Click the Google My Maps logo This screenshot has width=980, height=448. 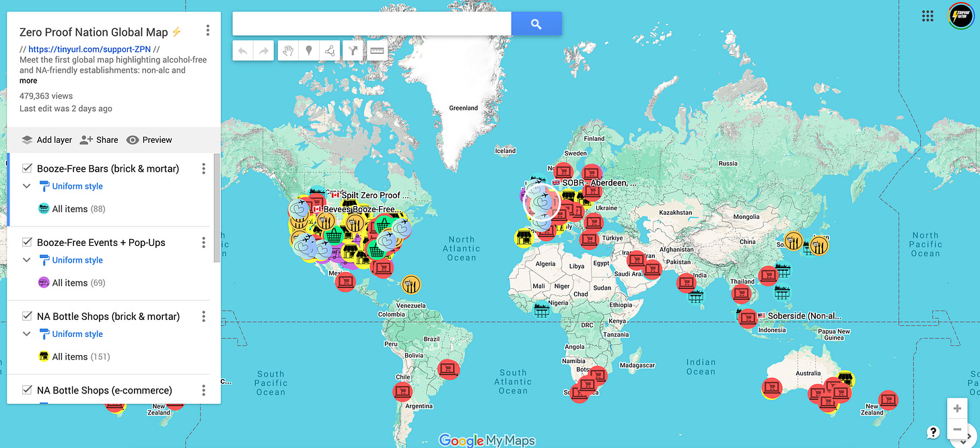tap(487, 441)
